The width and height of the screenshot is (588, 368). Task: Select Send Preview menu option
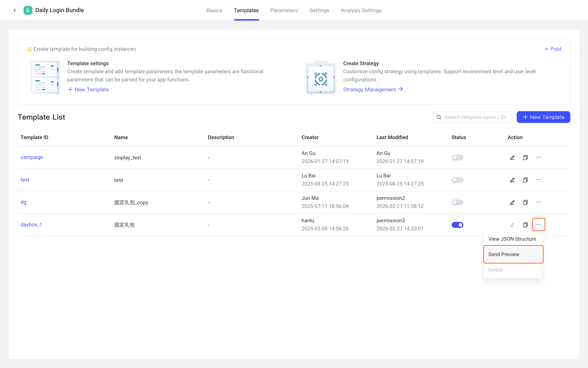[x=513, y=254]
